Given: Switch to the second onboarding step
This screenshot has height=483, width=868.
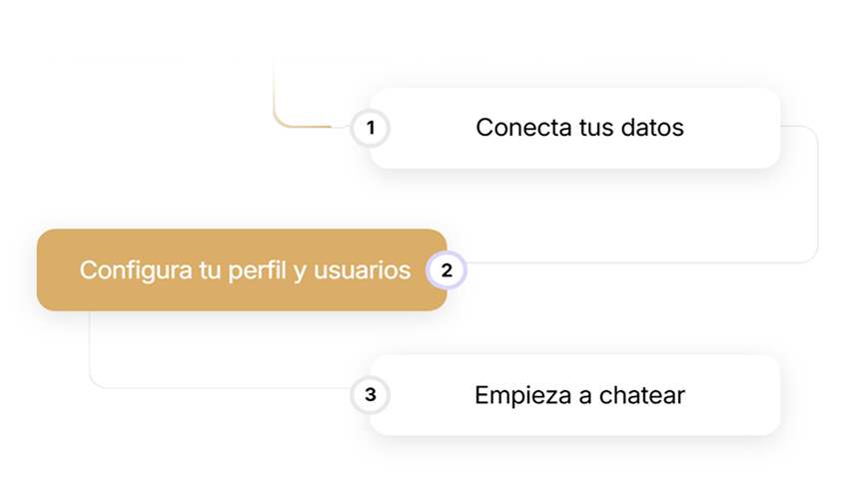Looking at the screenshot, I should click(241, 270).
